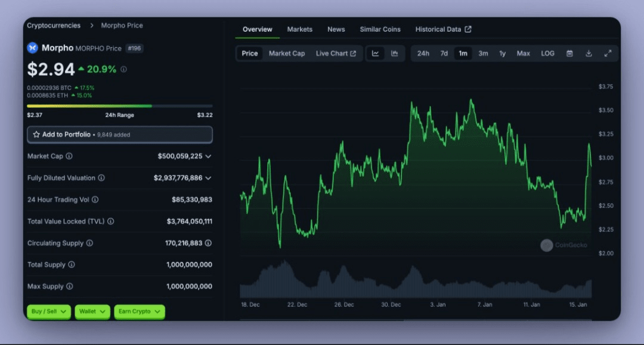This screenshot has height=345, width=644.
Task: Download chart data icon
Action: tap(589, 54)
